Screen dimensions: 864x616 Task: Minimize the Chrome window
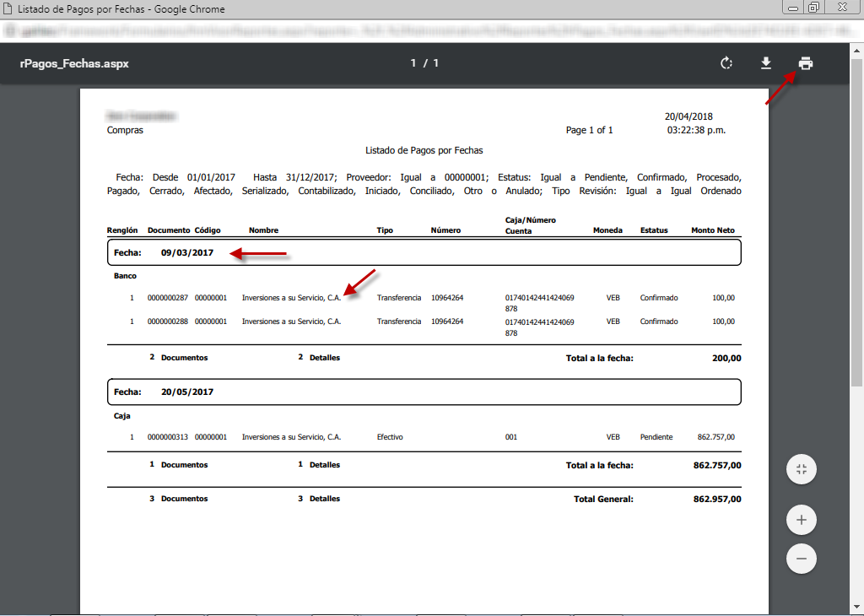coord(793,8)
